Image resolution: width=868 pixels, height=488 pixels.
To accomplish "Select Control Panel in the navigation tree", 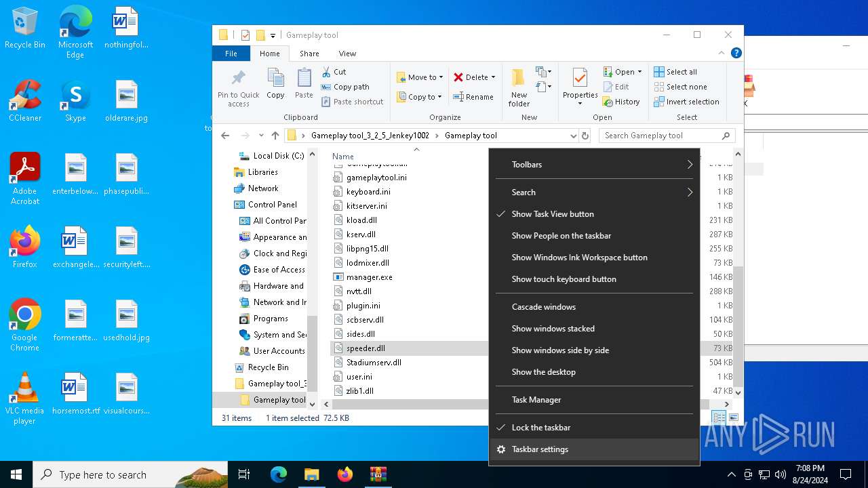I will pos(272,205).
